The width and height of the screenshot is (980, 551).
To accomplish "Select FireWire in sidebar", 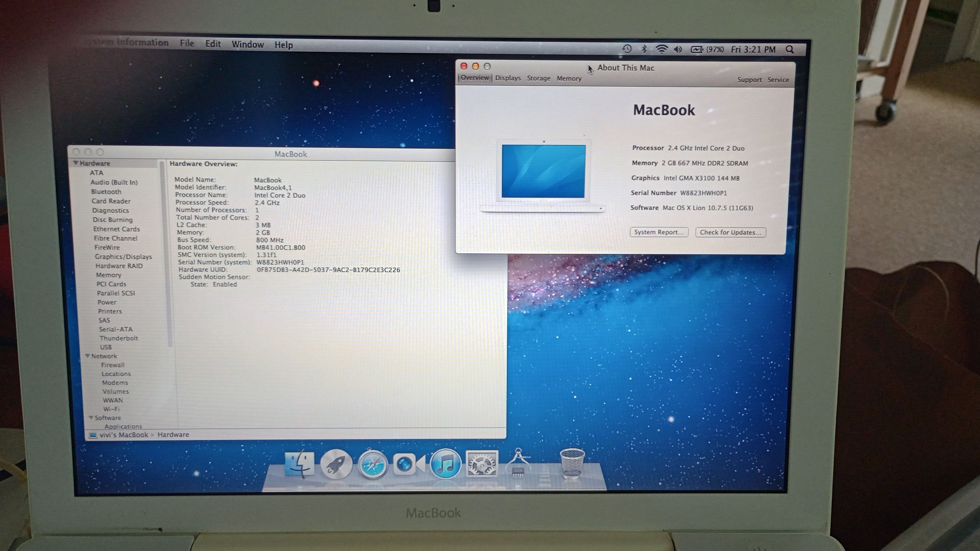I will (107, 247).
